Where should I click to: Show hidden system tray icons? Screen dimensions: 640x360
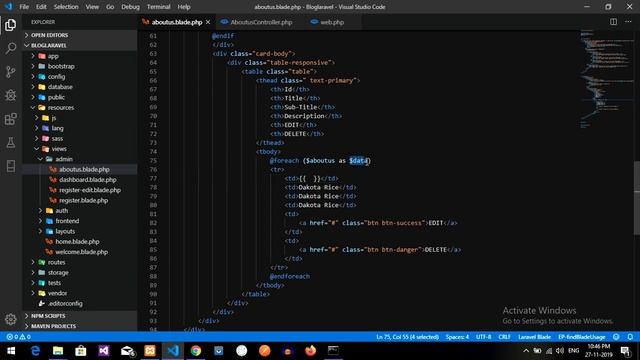tap(526, 351)
